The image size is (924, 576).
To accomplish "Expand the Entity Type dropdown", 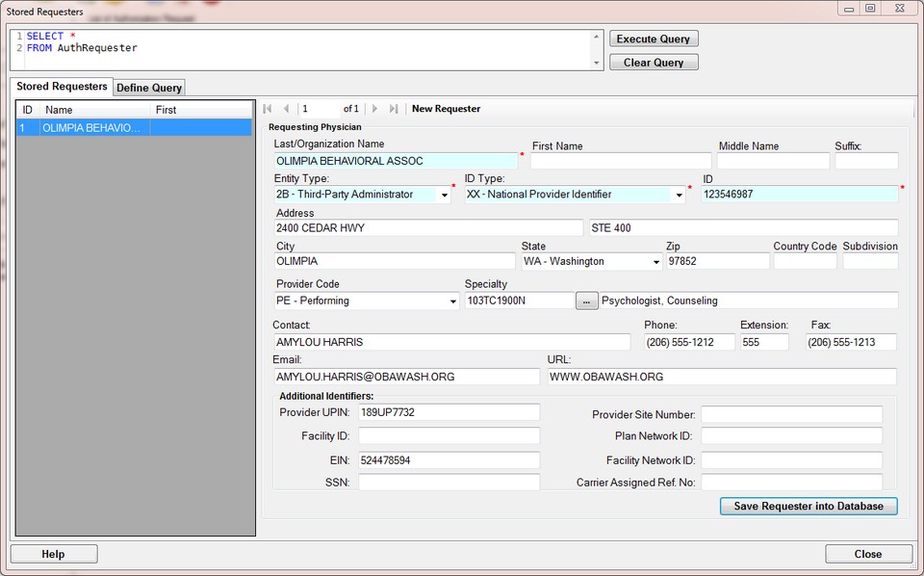I will [x=444, y=195].
